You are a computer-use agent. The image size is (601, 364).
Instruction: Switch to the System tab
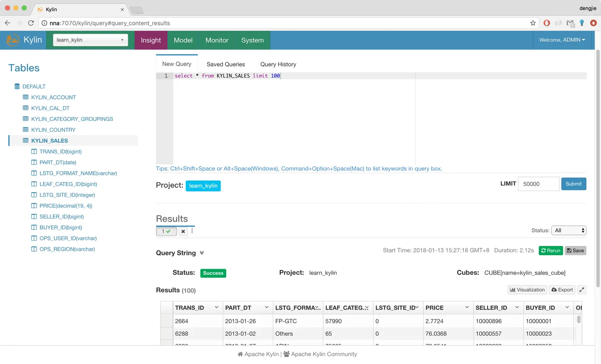point(252,40)
